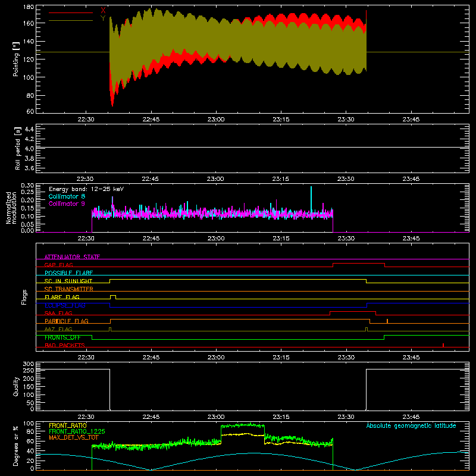Click the olive Y legend line
476x476 pixels.
[70, 20]
